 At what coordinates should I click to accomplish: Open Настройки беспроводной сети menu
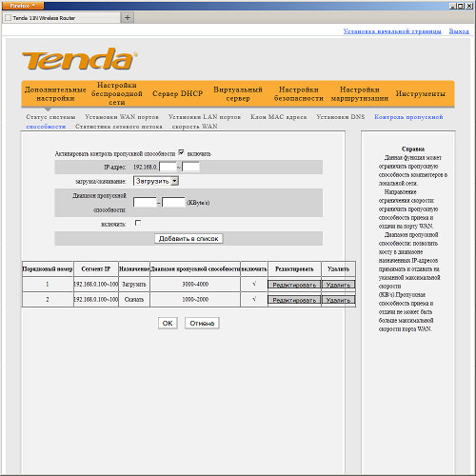coord(117,93)
